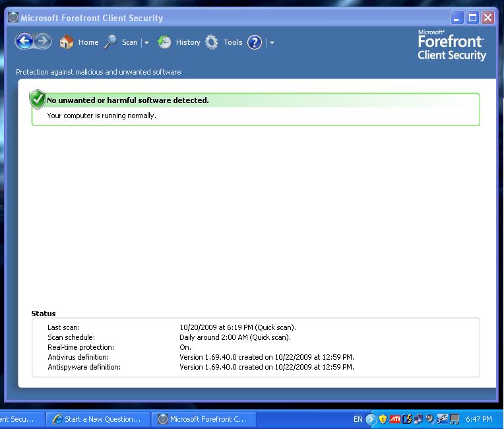504x429 pixels.
Task: Click the 'Antivirus definition:' label
Action: click(x=78, y=357)
